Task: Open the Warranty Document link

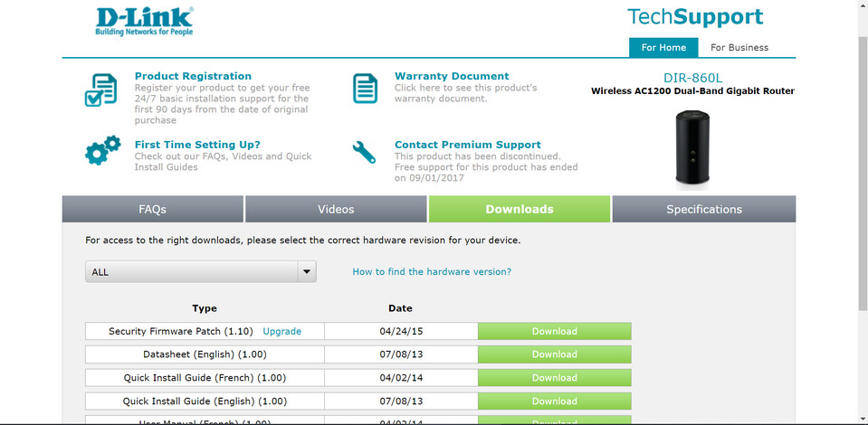Action: click(x=452, y=76)
